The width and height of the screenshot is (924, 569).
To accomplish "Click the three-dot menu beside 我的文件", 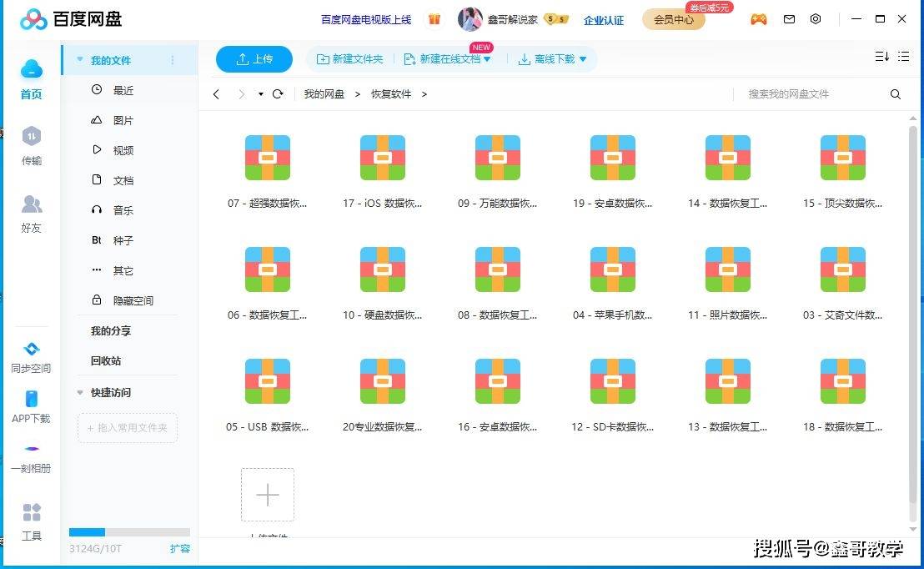I will 173,60.
